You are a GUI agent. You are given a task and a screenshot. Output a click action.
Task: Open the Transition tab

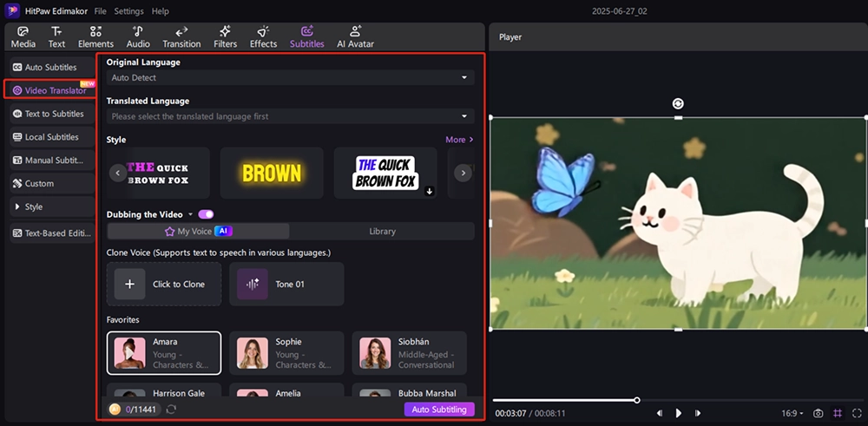coord(181,37)
